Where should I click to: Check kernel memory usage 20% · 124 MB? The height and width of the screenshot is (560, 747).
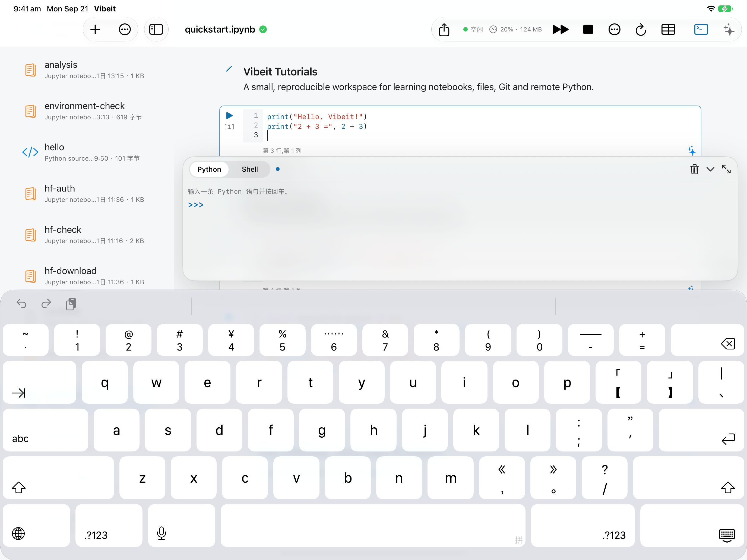pyautogui.click(x=516, y=30)
